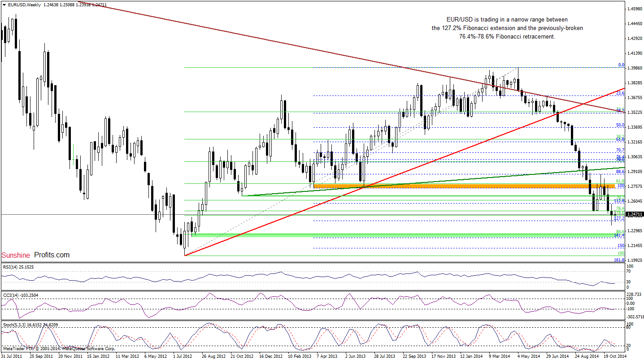644x360 pixels.
Task: Click the '7 Apr 2013' date label
Action: [x=327, y=356]
